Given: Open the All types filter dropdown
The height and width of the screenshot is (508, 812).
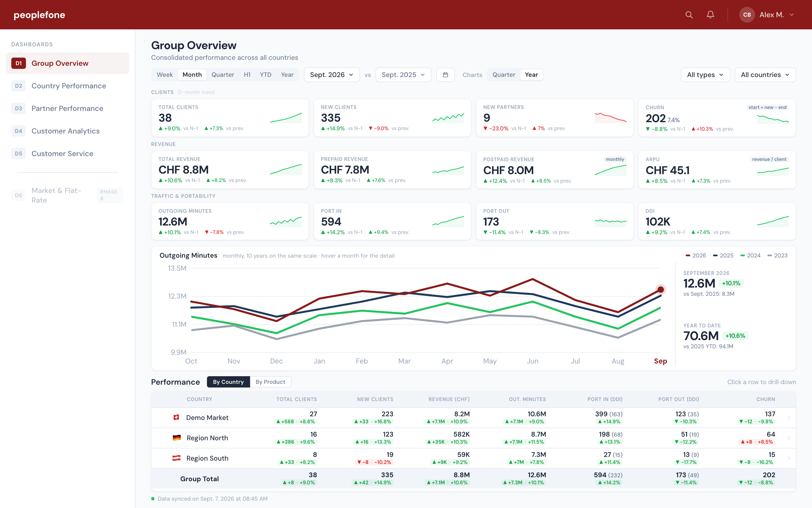Looking at the screenshot, I should click(705, 75).
